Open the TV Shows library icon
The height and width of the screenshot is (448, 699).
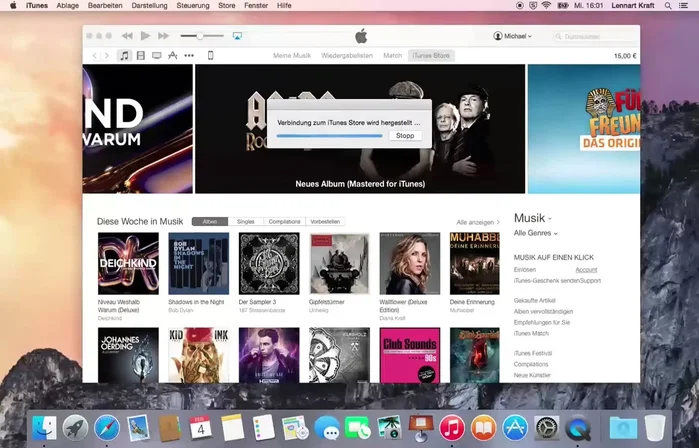(x=156, y=55)
